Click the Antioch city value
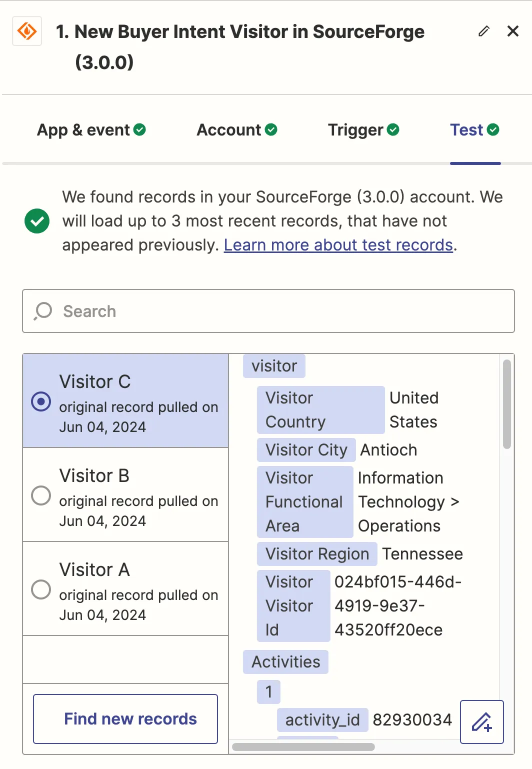The height and width of the screenshot is (769, 532). pyautogui.click(x=388, y=450)
